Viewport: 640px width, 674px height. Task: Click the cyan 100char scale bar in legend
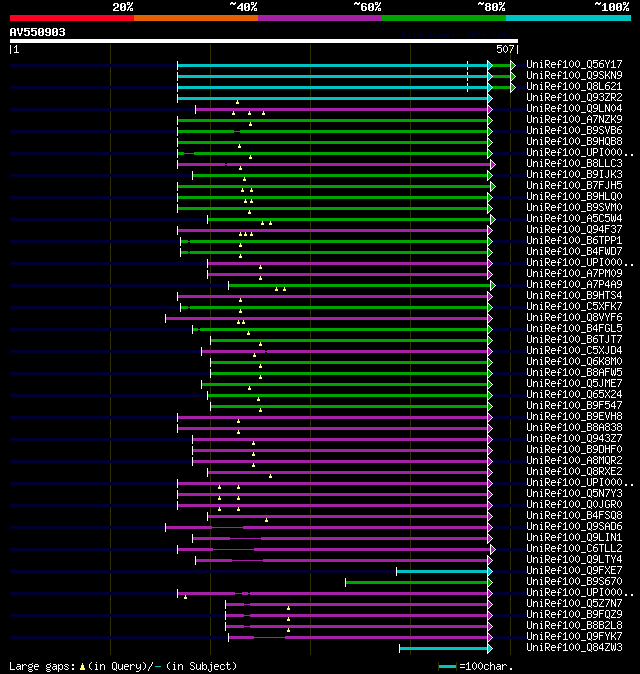(447, 667)
